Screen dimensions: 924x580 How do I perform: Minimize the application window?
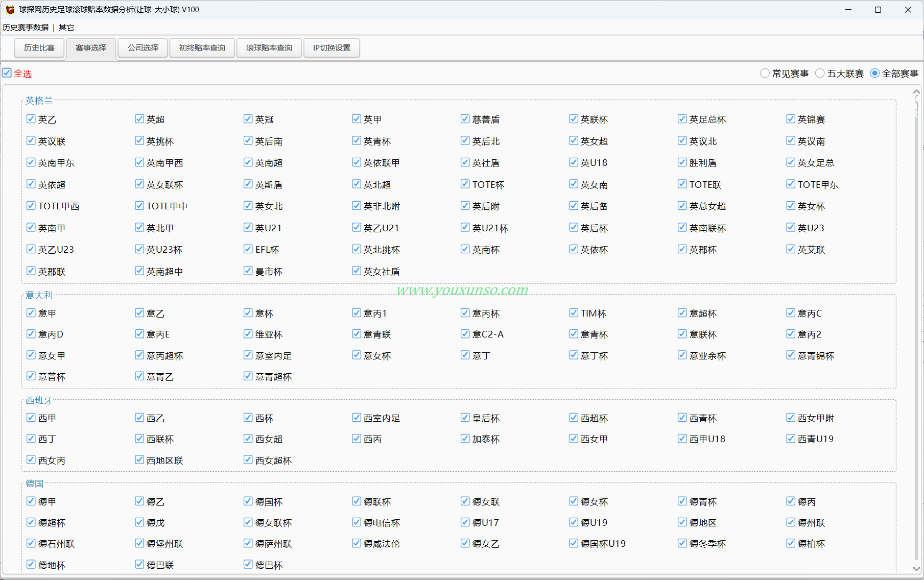[848, 10]
